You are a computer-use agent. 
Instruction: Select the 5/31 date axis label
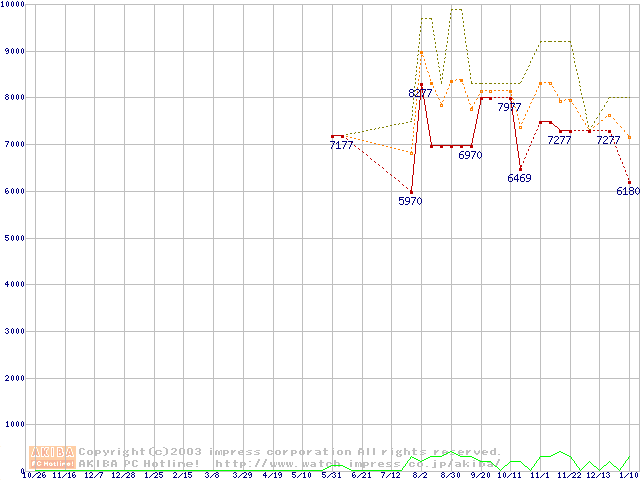coord(332,476)
